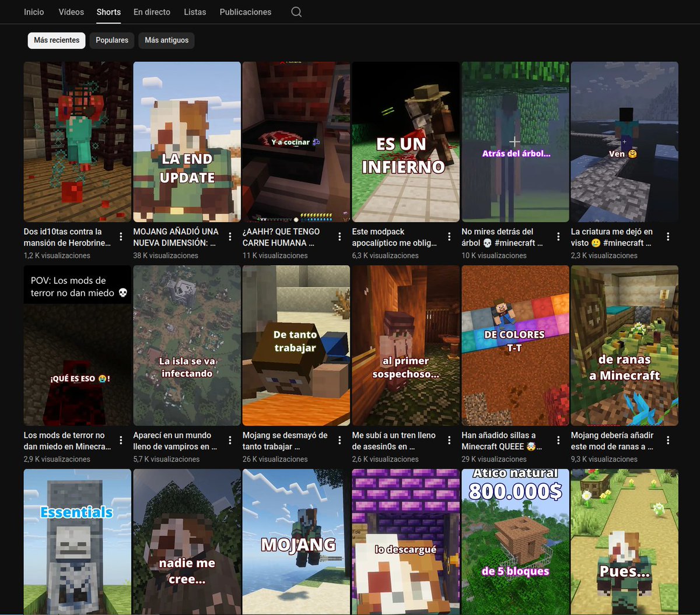Play the 'Ven' creature short thumbnail

point(624,142)
